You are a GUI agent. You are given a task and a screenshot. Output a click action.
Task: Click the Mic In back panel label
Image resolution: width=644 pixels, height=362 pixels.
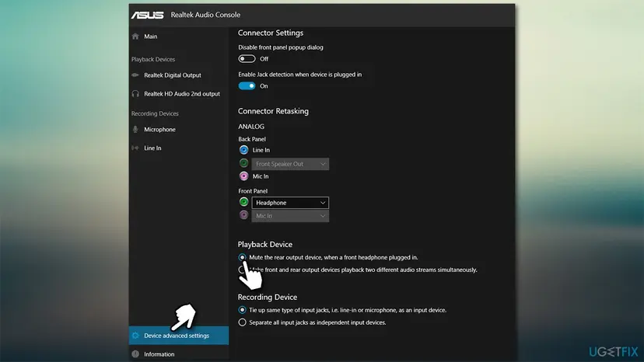pyautogui.click(x=261, y=176)
